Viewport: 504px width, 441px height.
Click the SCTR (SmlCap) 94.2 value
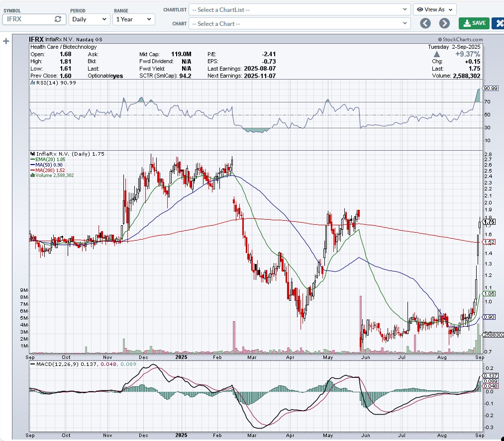pyautogui.click(x=185, y=76)
